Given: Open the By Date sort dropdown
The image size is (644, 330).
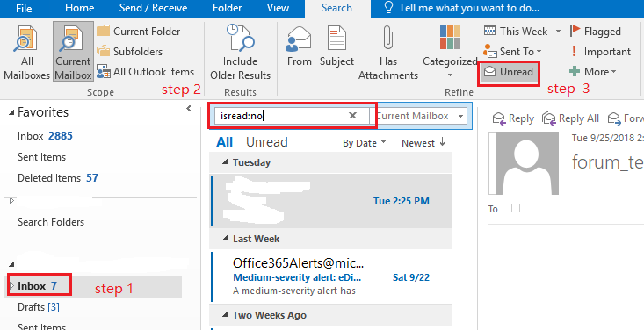Looking at the screenshot, I should point(365,143).
